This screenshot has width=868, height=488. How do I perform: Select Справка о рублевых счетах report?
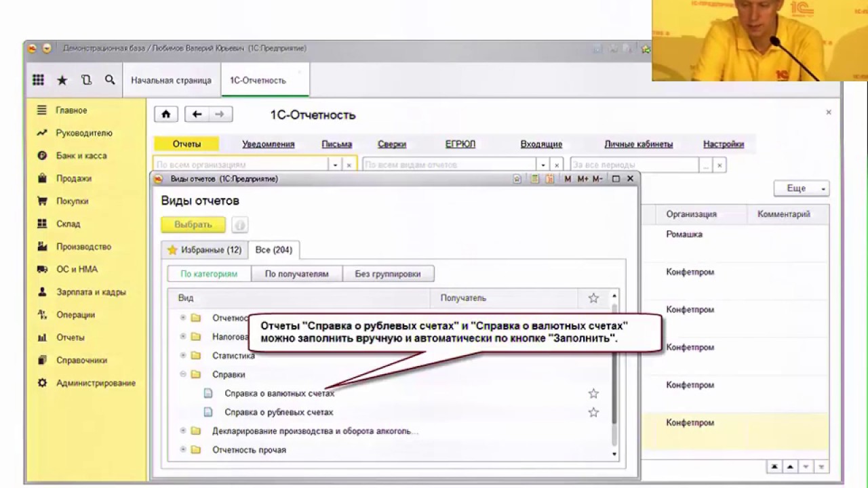click(279, 412)
